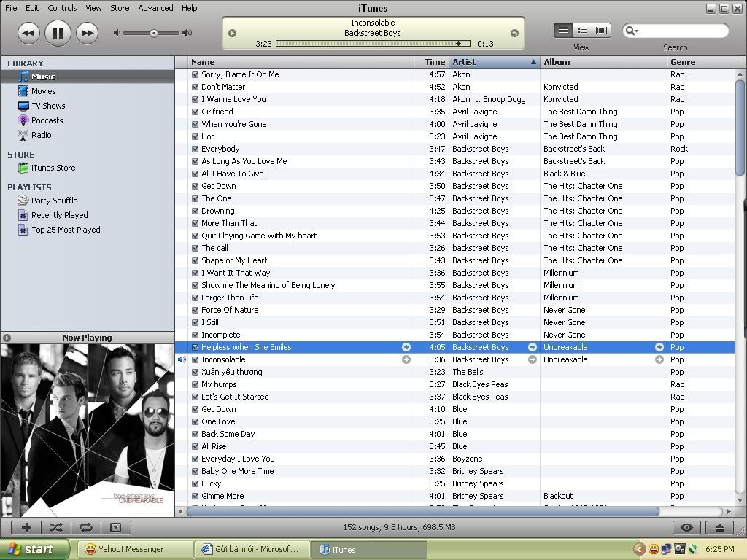Uncheck the My humps song checkbox
The height and width of the screenshot is (560, 747).
pyautogui.click(x=195, y=384)
